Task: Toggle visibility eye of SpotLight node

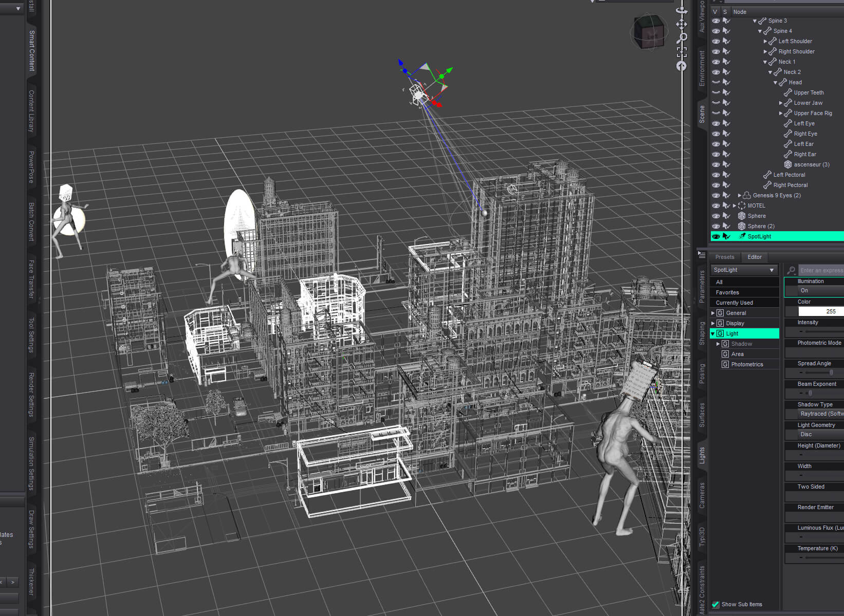Action: point(715,236)
